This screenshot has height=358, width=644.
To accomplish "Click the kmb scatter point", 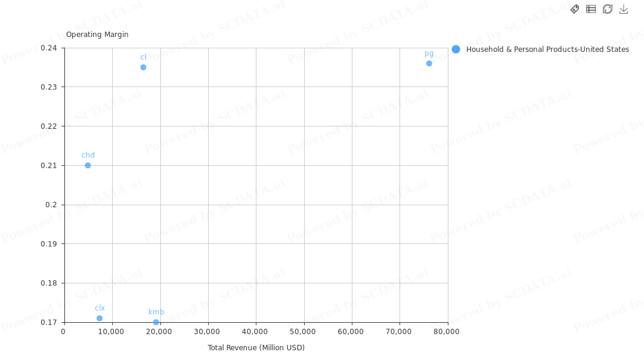I will (x=156, y=322).
